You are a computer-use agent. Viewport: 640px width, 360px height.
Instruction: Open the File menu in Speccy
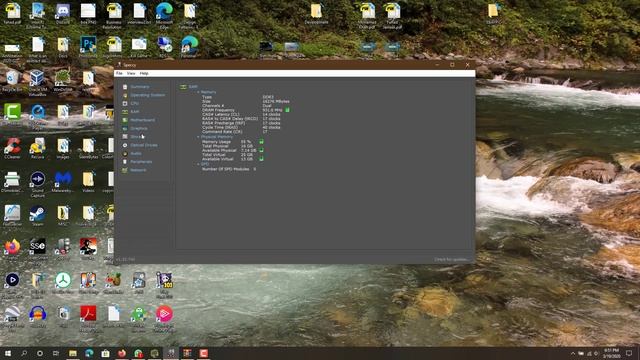[x=119, y=73]
